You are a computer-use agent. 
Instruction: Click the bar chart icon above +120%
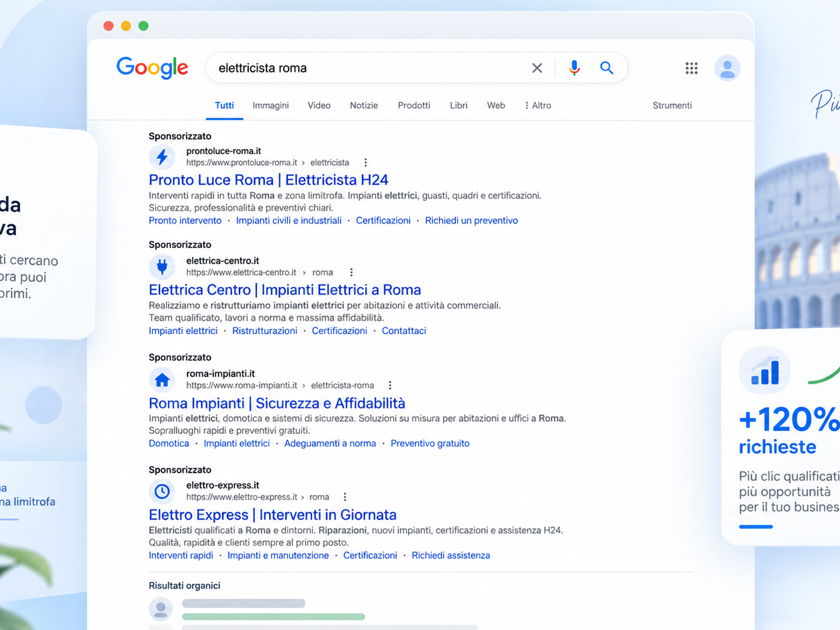coord(765,370)
